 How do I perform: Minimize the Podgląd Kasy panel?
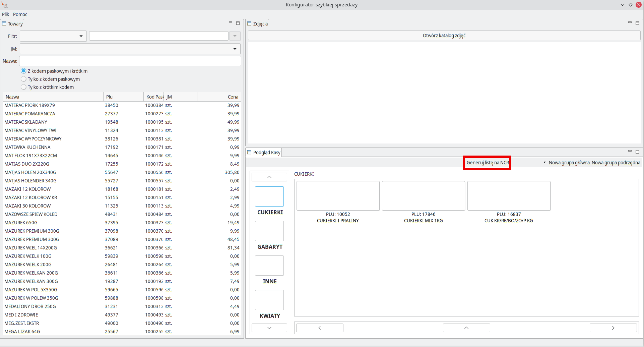click(x=630, y=152)
